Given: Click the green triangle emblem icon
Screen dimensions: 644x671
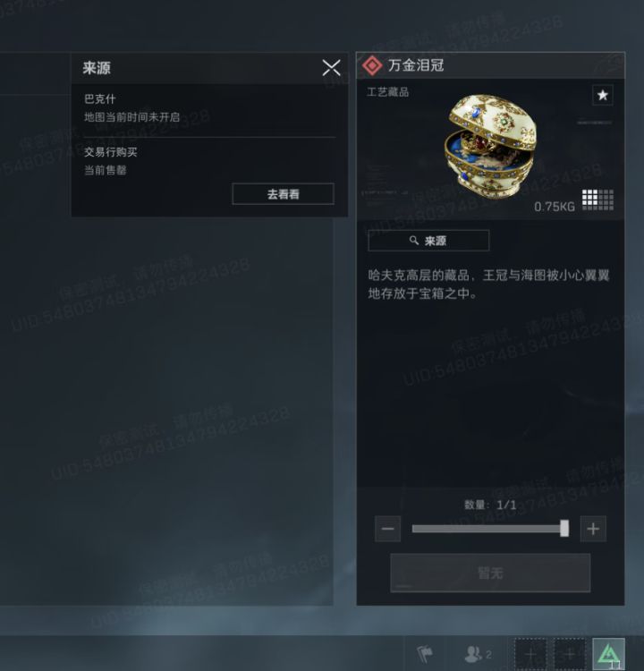Looking at the screenshot, I should pyautogui.click(x=608, y=654).
